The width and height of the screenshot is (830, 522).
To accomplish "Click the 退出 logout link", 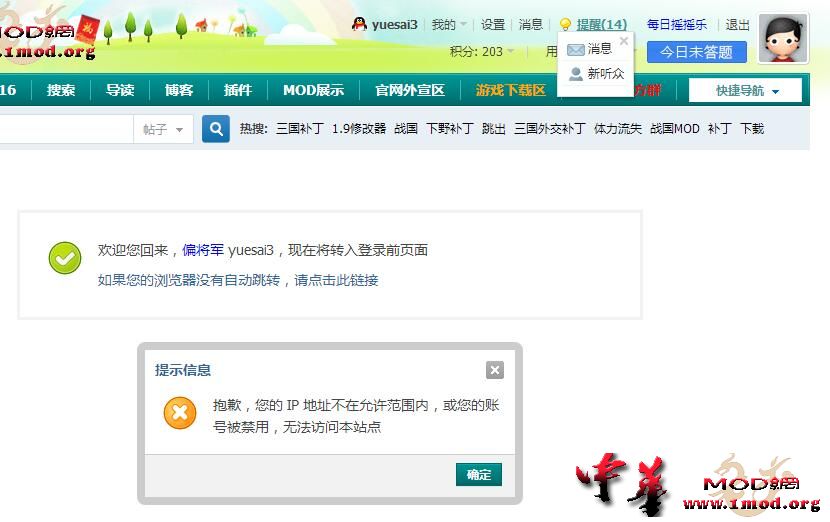I will [x=737, y=24].
